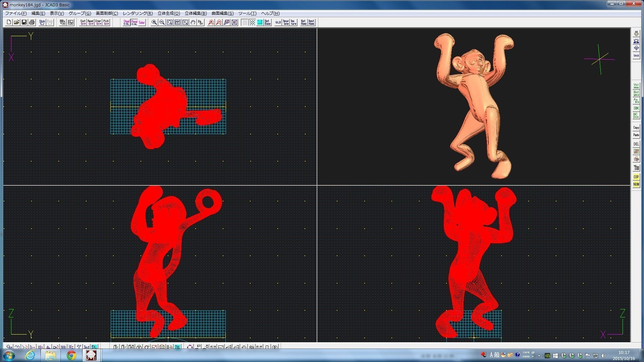The width and height of the screenshot is (644, 362).
Task: Select the pan hand tool icon
Action: (x=193, y=22)
